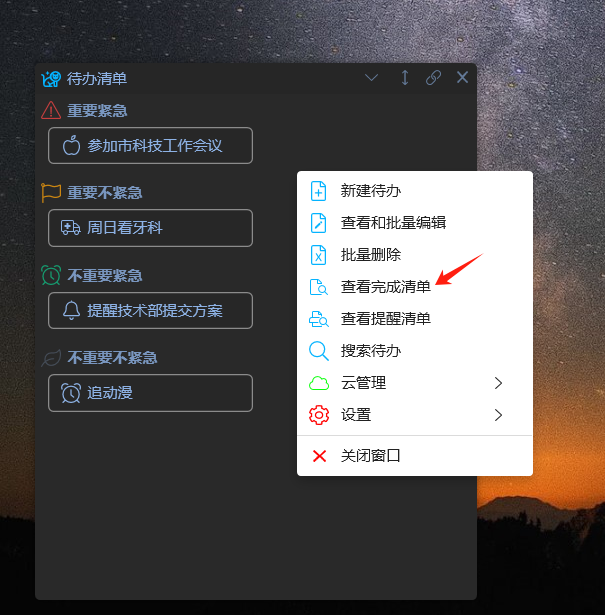Viewport: 605px width, 615px height.
Task: Click the link chain icon in title bar
Action: 433,78
